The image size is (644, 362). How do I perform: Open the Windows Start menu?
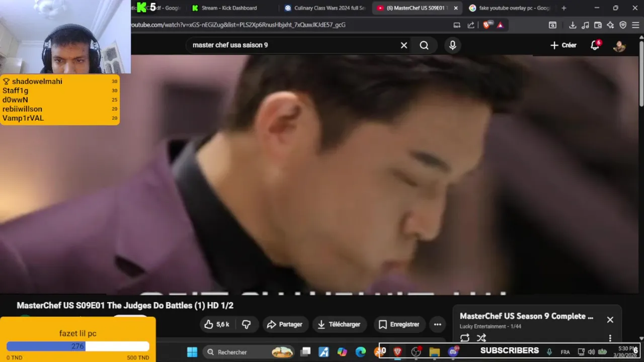[x=192, y=352]
